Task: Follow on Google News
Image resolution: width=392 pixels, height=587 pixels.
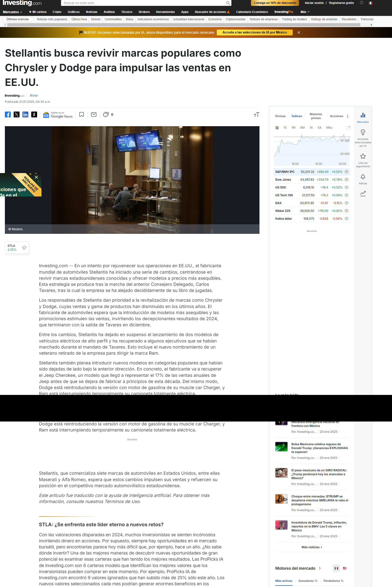Action: coord(58,115)
